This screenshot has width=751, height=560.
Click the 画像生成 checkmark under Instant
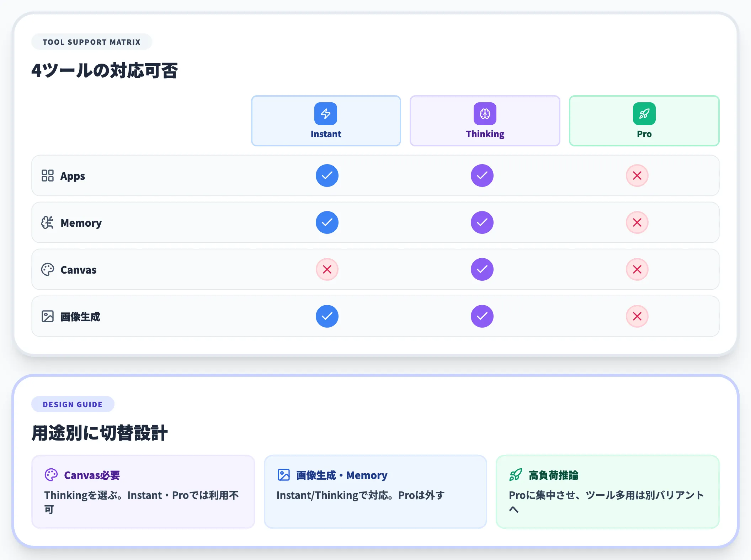327,316
